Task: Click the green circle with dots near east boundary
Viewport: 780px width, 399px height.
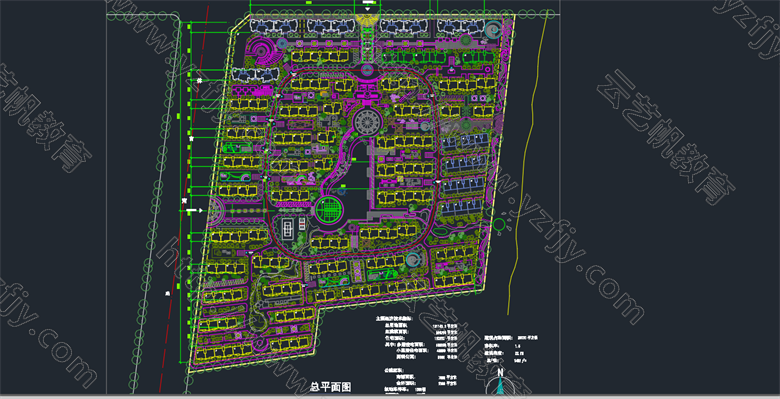Action: point(499,224)
